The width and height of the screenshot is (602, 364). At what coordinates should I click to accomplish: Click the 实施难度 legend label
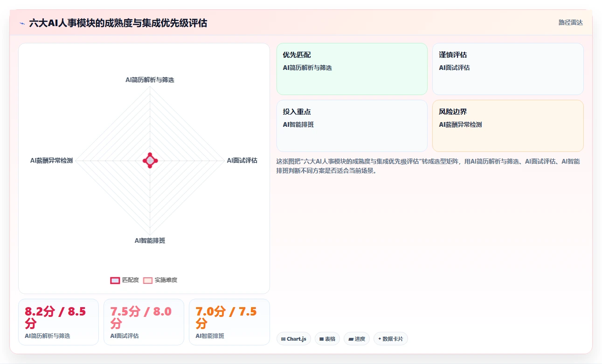[166, 280]
